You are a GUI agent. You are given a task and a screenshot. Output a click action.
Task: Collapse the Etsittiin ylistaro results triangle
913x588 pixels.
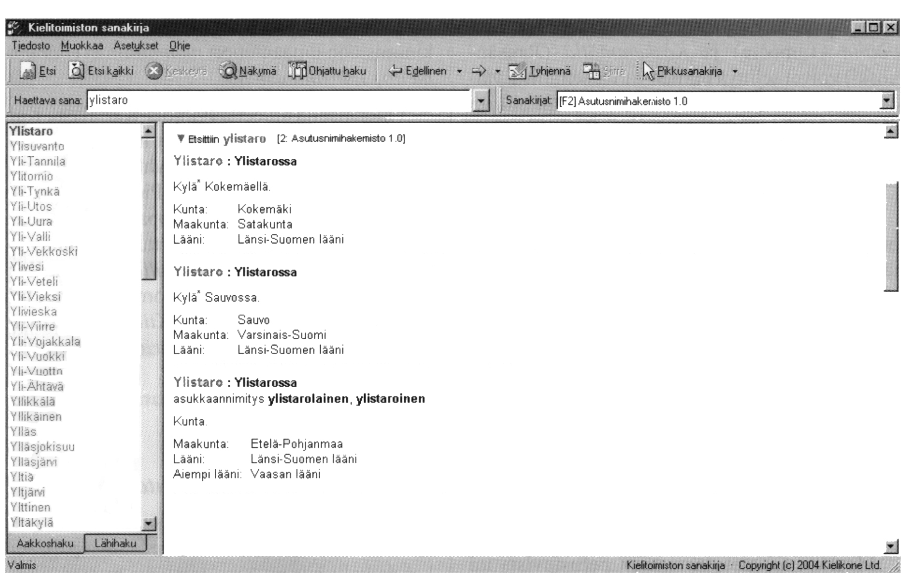tap(181, 138)
